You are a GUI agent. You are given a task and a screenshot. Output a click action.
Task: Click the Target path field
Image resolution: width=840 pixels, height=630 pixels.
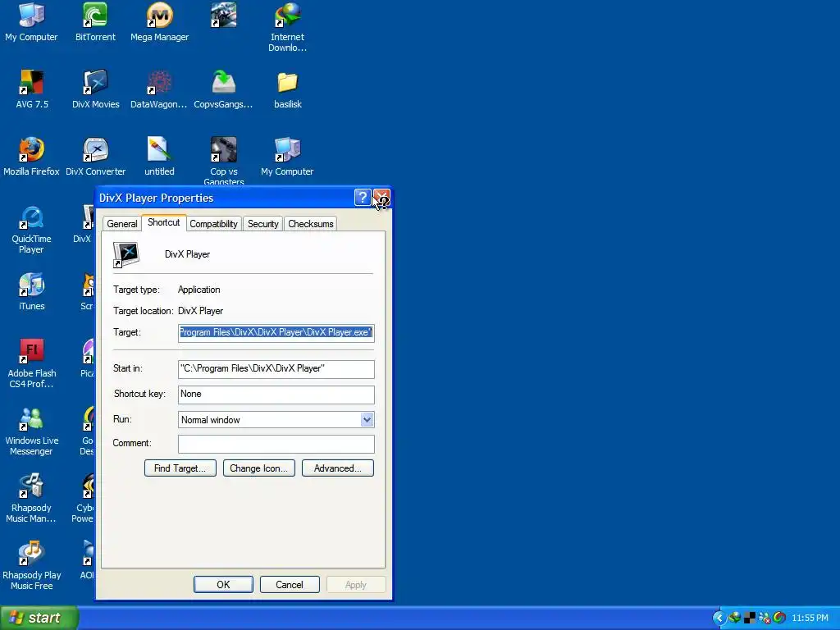276,333
